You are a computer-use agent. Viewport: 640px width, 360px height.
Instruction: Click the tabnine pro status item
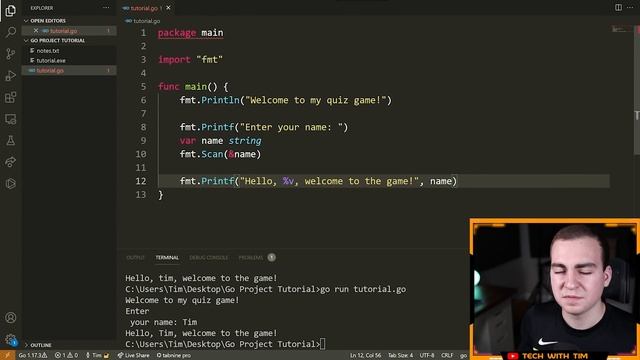point(174,355)
